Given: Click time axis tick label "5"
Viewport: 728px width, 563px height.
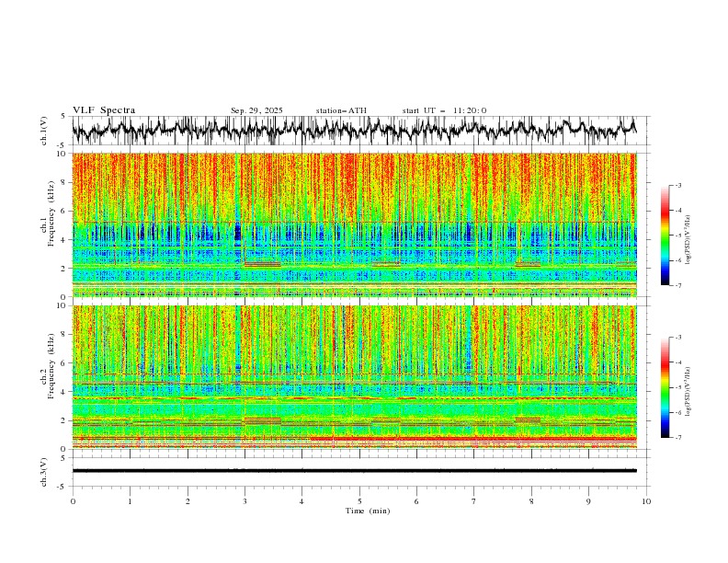Looking at the screenshot, I should (x=359, y=501).
